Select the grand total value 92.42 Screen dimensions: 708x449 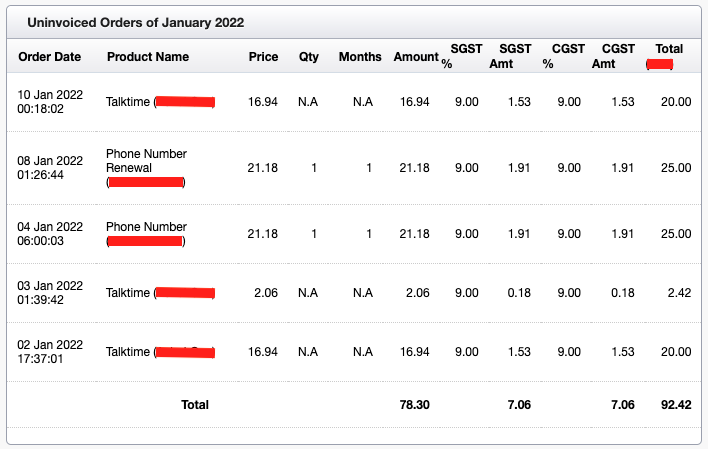point(673,405)
